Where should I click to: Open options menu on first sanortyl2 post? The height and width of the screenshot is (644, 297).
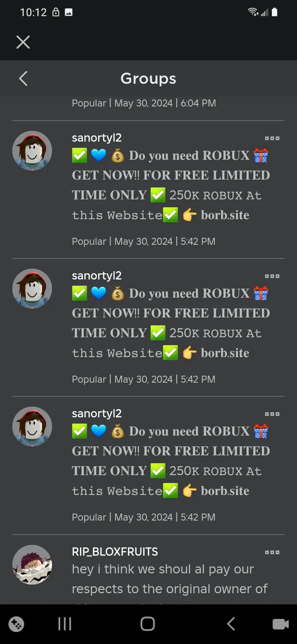pos(272,138)
